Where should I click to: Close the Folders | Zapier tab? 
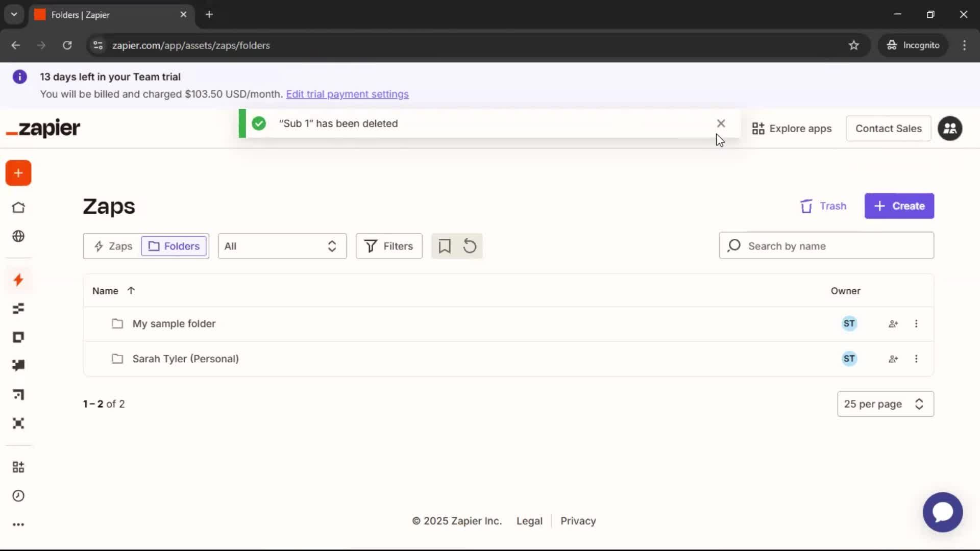[183, 15]
